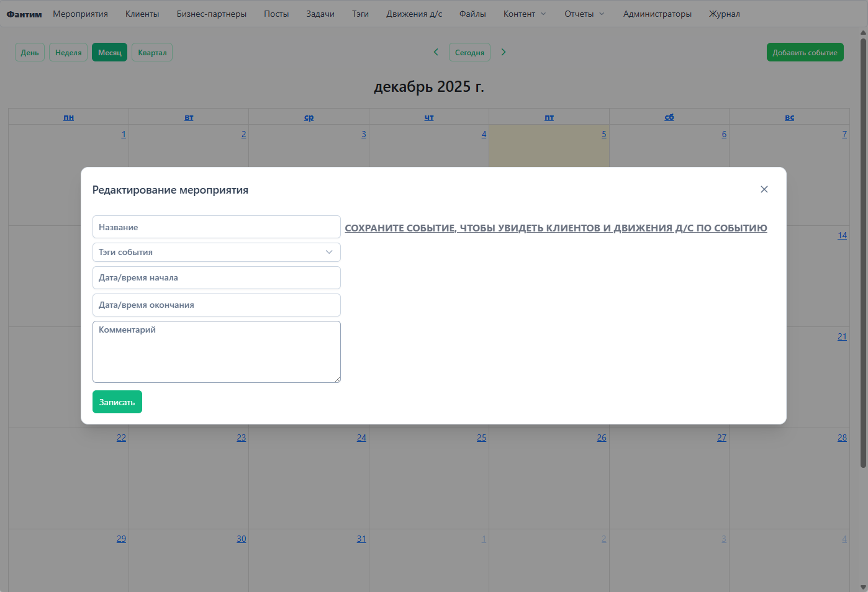Click the Добавить событие button
Image resolution: width=868 pixels, height=592 pixels.
pos(805,52)
